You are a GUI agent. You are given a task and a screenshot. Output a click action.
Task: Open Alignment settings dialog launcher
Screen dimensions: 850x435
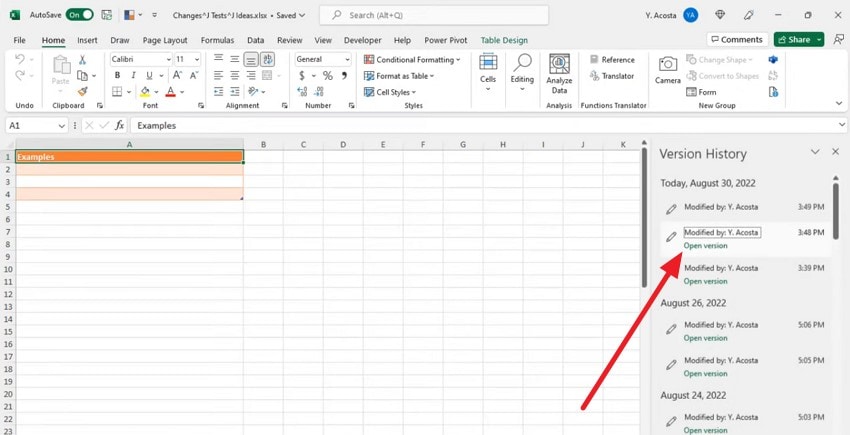coord(285,106)
